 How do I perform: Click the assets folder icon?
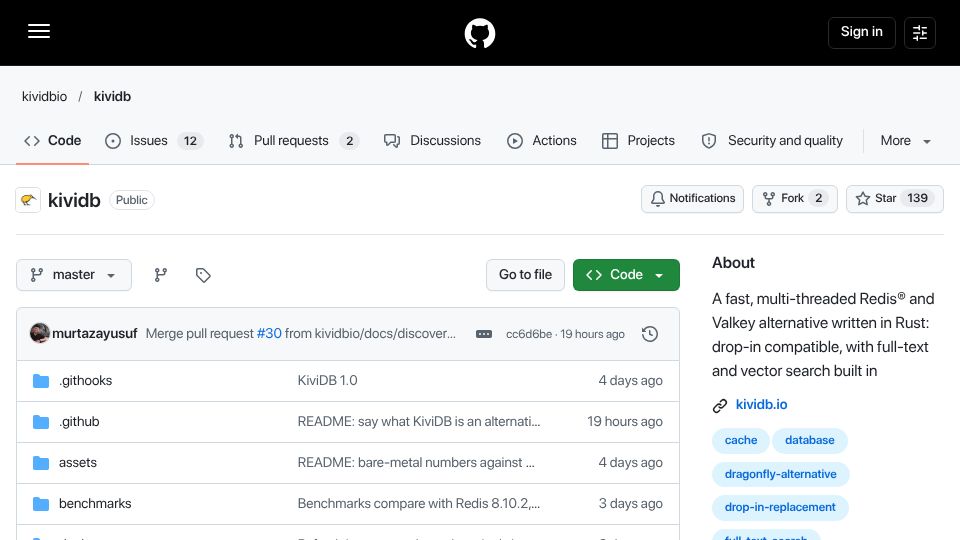[41, 463]
